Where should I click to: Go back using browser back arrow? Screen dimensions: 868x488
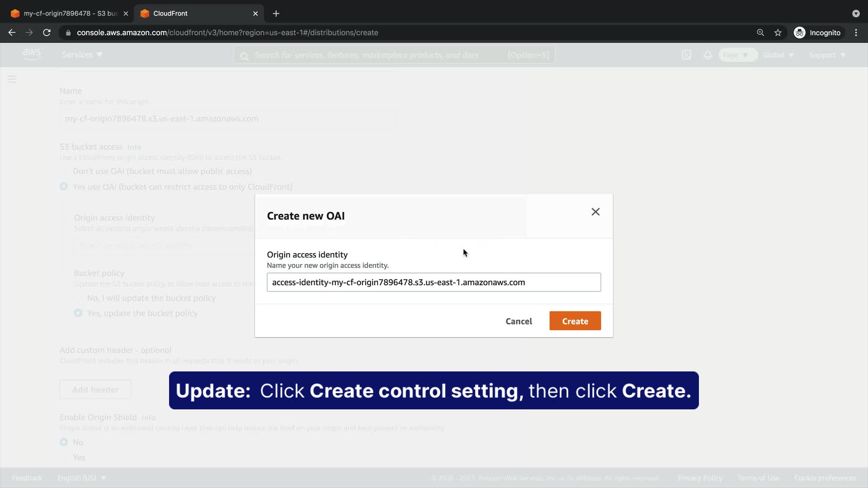pos(12,33)
